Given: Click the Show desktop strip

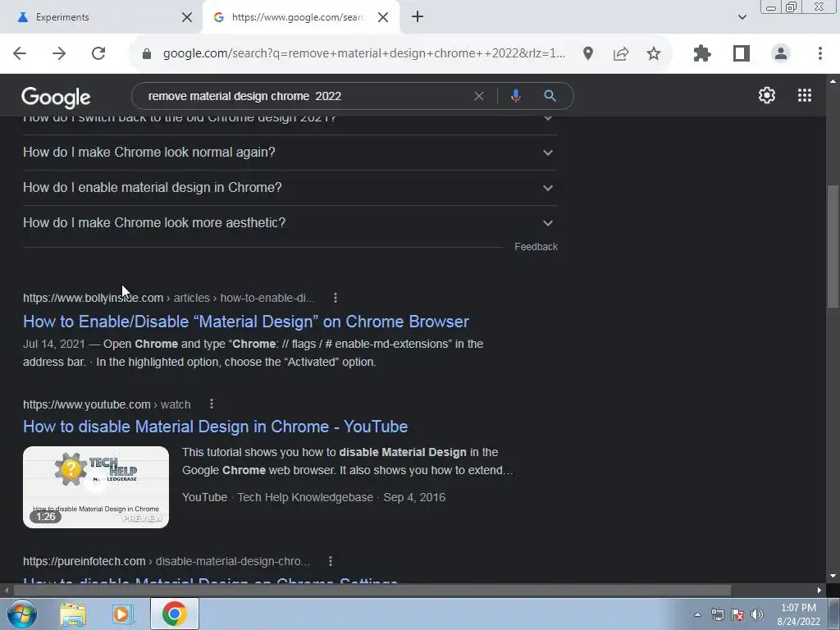Looking at the screenshot, I should pyautogui.click(x=834, y=614).
